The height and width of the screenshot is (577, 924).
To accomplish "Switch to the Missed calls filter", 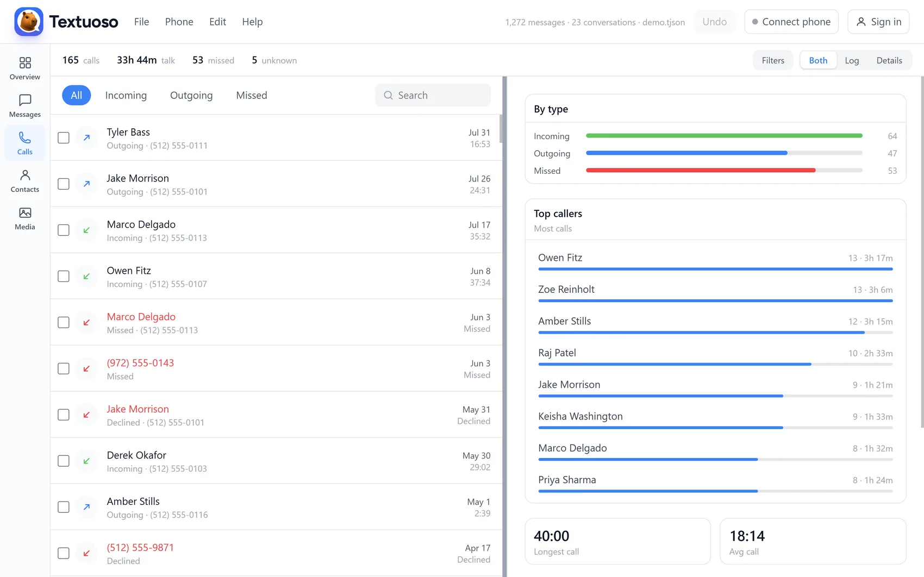I will pyautogui.click(x=252, y=96).
